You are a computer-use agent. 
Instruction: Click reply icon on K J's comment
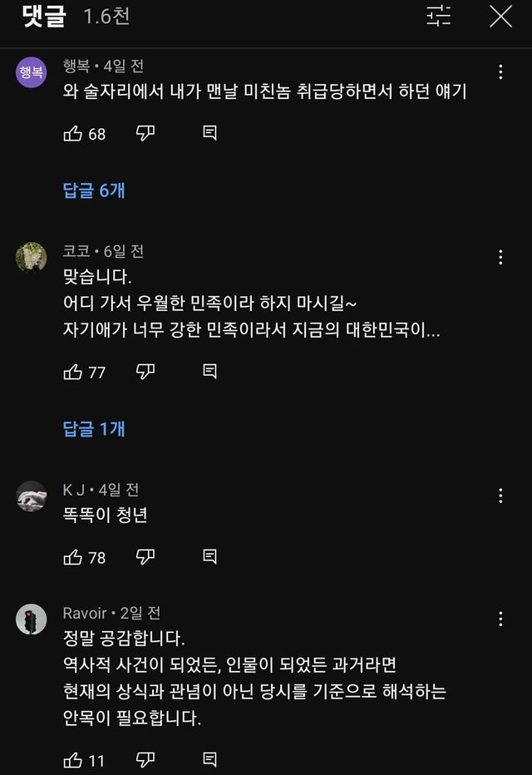pyautogui.click(x=210, y=557)
